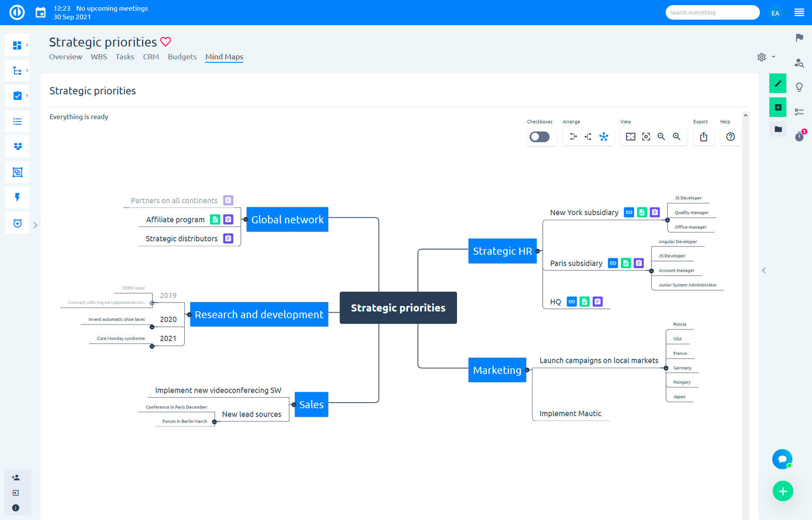Click the green pencil edit button

778,83
